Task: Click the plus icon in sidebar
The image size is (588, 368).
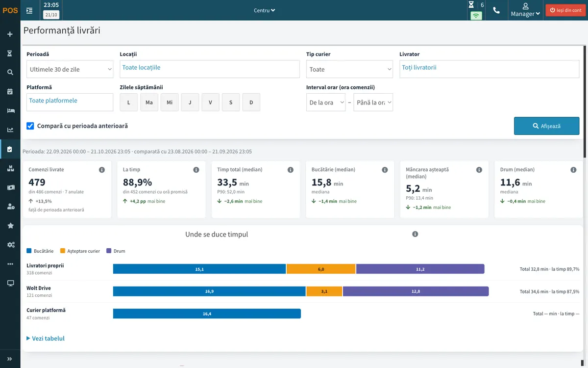Action: pyautogui.click(x=10, y=34)
